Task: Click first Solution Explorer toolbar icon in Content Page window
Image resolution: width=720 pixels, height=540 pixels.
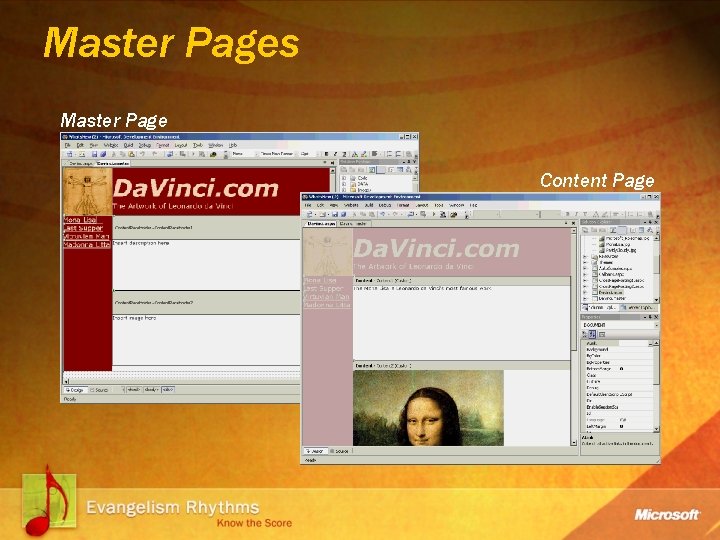Action: pos(585,230)
